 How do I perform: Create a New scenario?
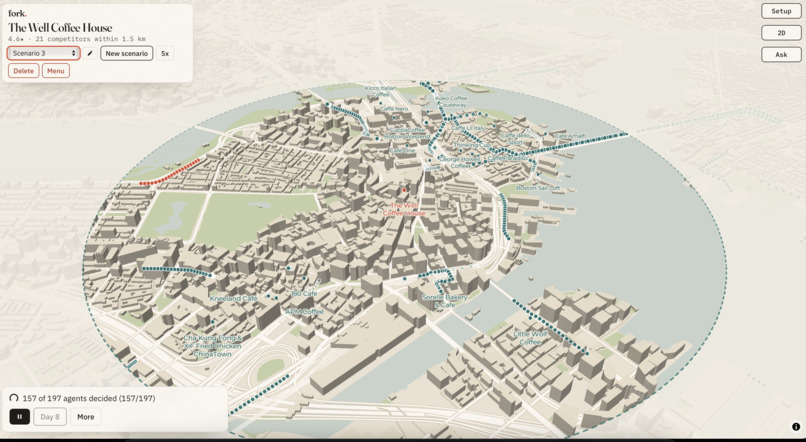click(x=126, y=53)
